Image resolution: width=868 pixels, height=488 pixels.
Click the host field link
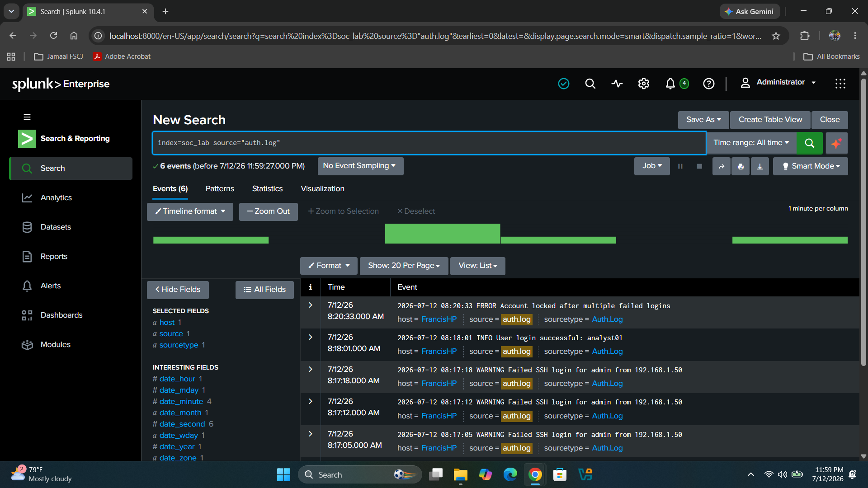[x=167, y=322]
